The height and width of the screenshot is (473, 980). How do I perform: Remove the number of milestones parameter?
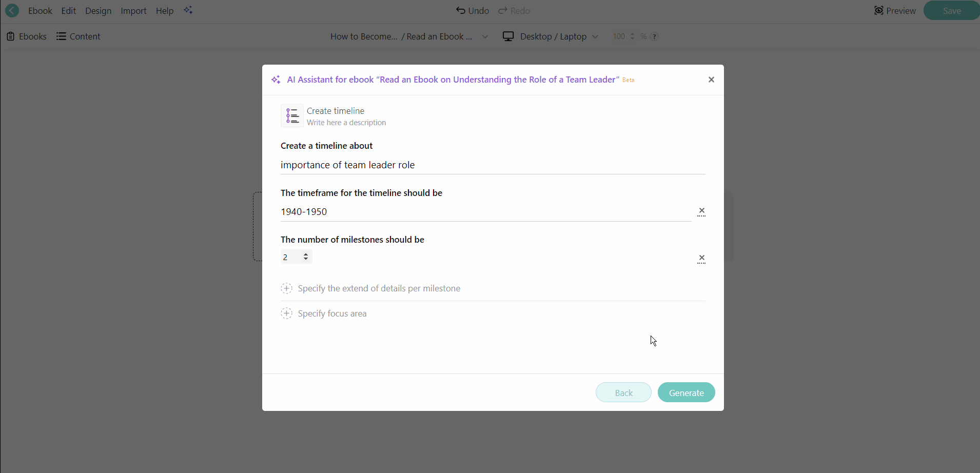pyautogui.click(x=701, y=259)
